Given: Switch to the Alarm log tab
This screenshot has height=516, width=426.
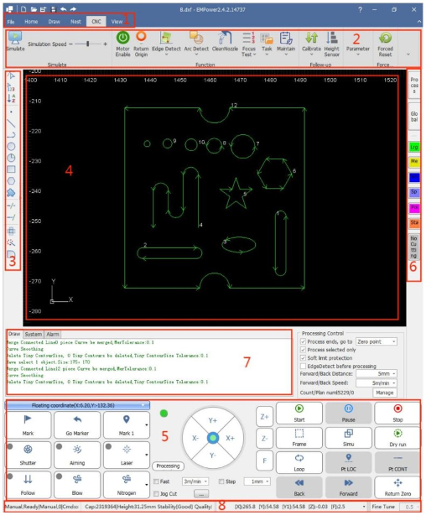Looking at the screenshot, I should [x=53, y=334].
